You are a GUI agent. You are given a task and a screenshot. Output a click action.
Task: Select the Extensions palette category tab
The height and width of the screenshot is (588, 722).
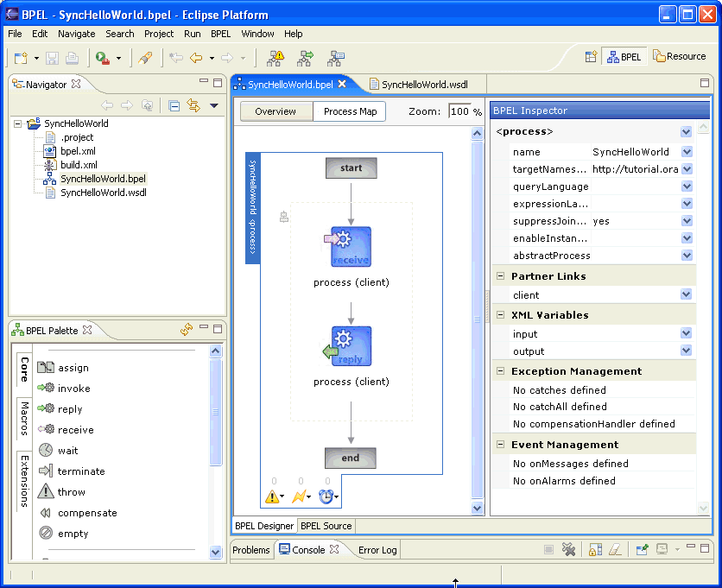coord(24,481)
